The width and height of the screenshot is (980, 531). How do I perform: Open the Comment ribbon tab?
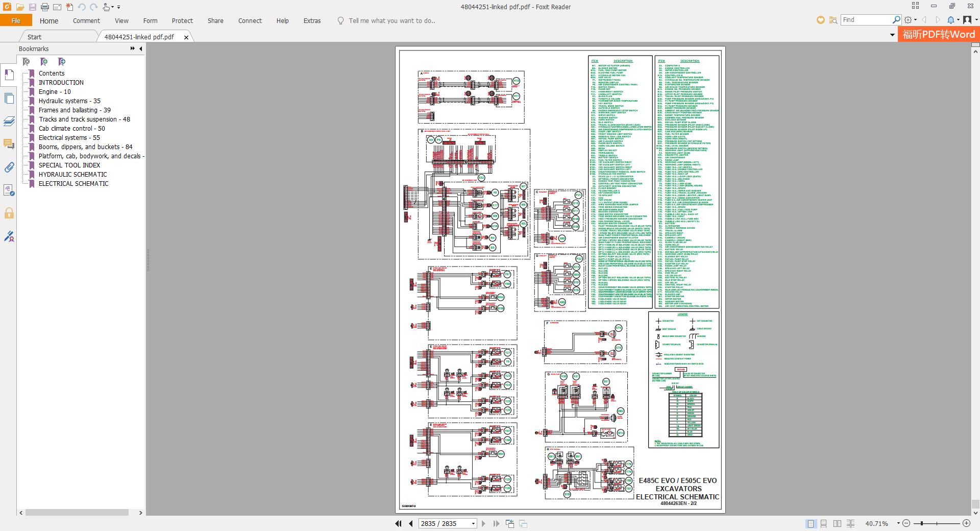pos(86,21)
